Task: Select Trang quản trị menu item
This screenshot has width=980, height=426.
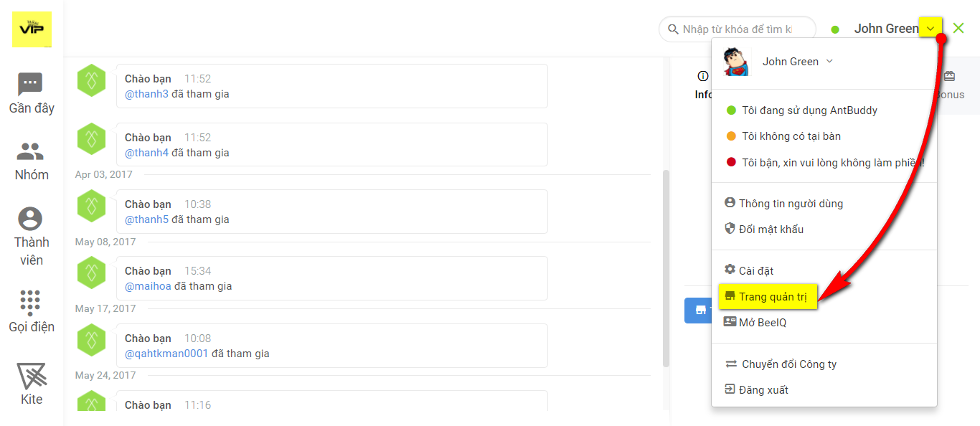Action: coord(768,297)
